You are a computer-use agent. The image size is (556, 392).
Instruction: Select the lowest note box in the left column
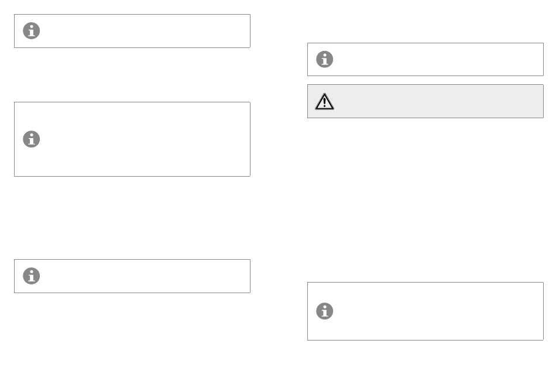(x=132, y=276)
